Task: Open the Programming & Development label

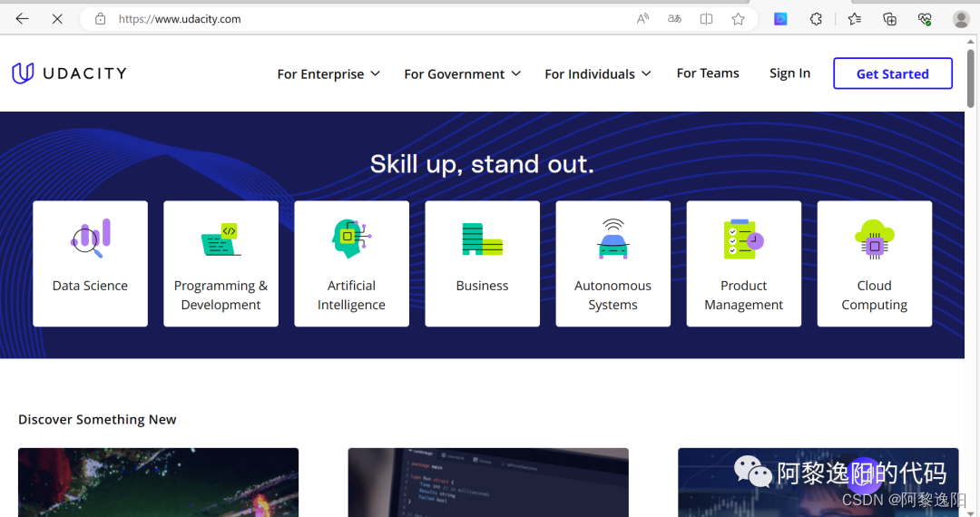Action: 220,295
